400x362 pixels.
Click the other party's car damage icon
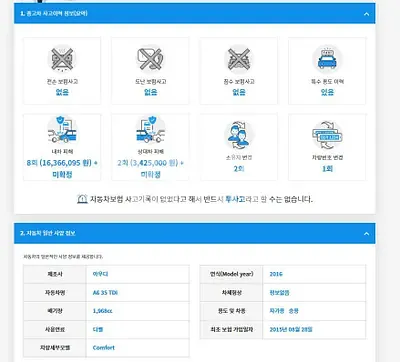[150, 130]
